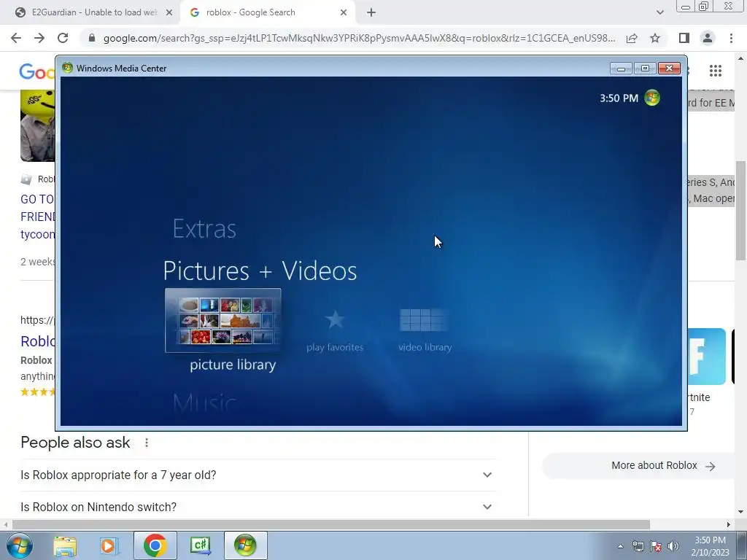Go back in Chrome
The height and width of the screenshot is (560, 747).
click(16, 38)
